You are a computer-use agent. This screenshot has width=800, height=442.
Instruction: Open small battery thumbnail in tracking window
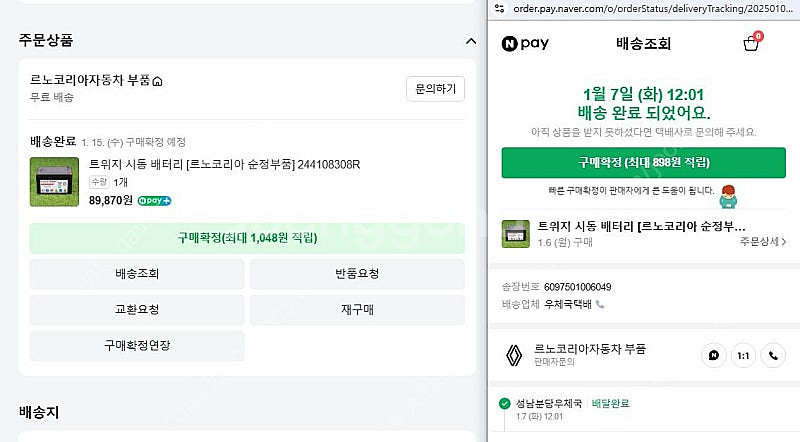515,234
